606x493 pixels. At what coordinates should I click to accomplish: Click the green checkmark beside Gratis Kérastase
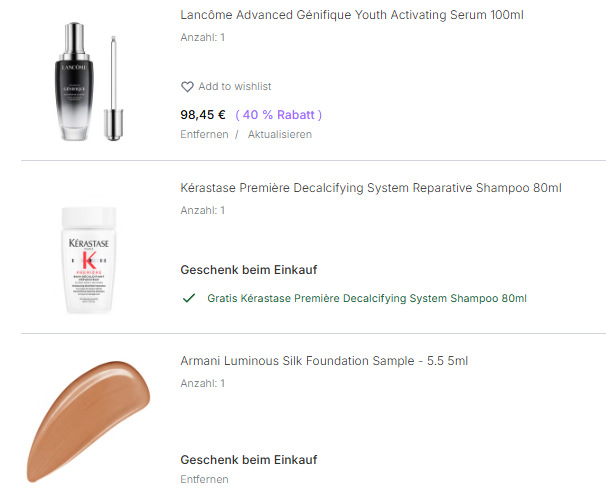(x=188, y=298)
